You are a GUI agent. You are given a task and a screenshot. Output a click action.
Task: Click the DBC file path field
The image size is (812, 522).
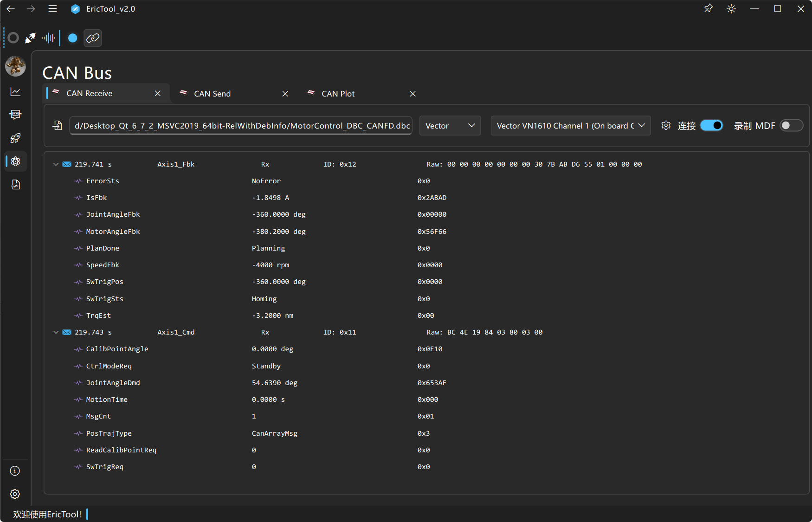point(241,126)
